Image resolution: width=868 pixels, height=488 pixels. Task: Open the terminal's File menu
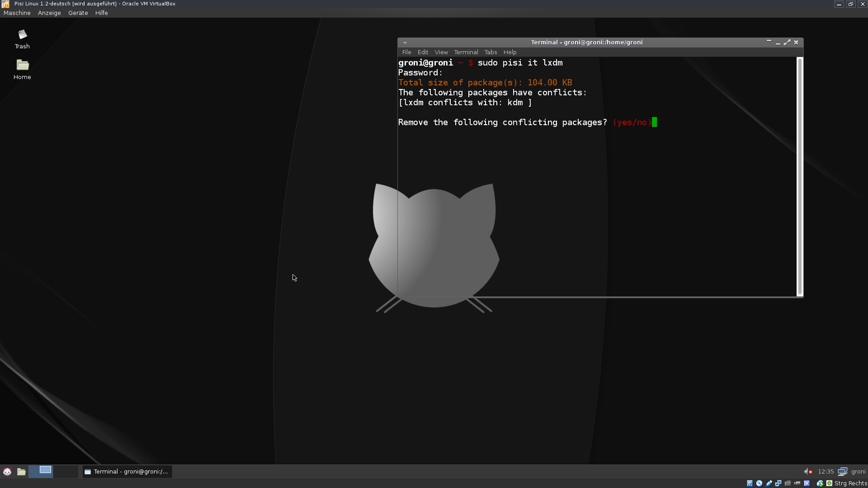(x=407, y=53)
